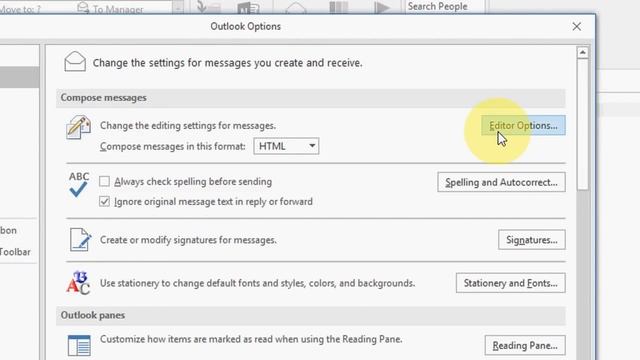Open the Editor Options dialog
Viewport: 640px width, 360px height.
click(523, 125)
